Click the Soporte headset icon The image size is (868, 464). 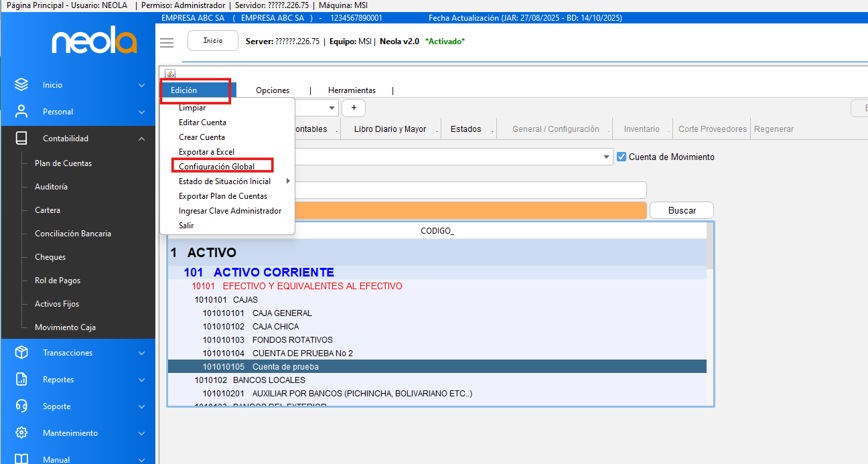[21, 406]
